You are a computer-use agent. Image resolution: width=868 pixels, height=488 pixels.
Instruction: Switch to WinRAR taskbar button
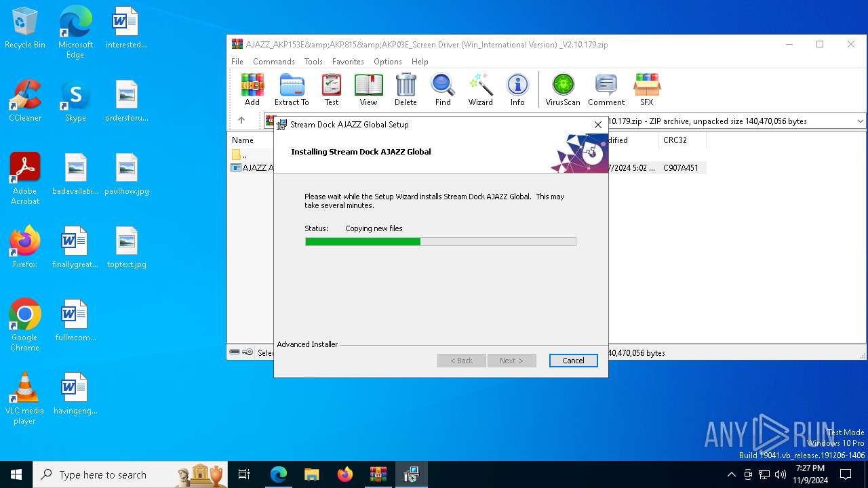pos(378,474)
